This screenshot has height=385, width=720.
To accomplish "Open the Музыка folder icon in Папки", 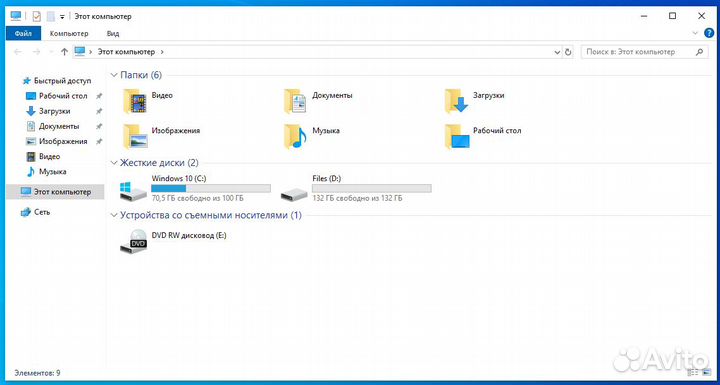I will tap(295, 136).
